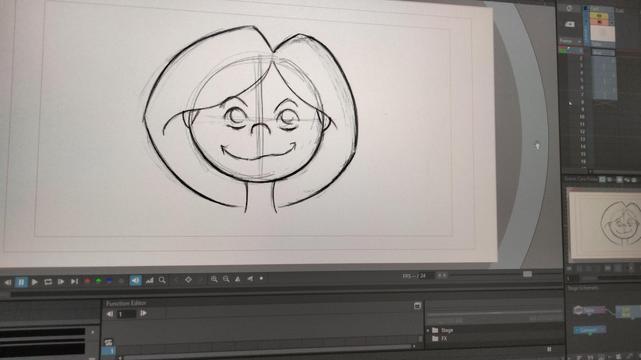
Task: Click the small dot icon ending viewer toolbar
Action: (x=261, y=278)
